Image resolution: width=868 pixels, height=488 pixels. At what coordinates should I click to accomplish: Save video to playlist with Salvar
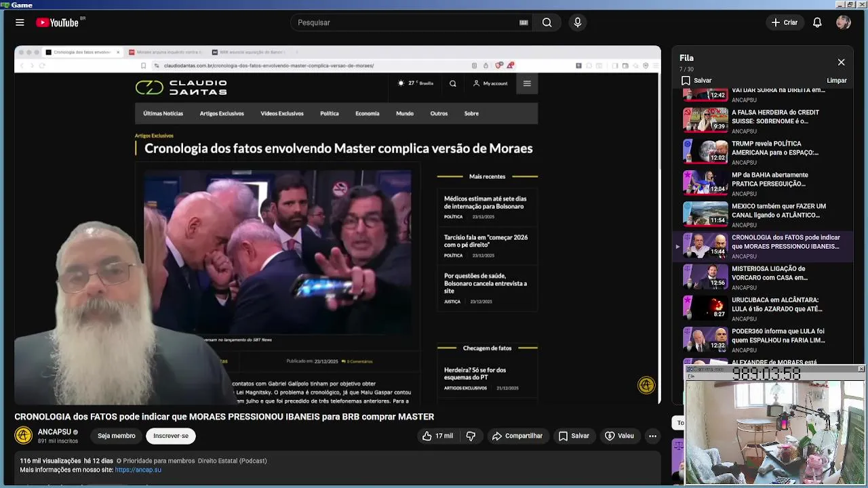click(x=574, y=436)
